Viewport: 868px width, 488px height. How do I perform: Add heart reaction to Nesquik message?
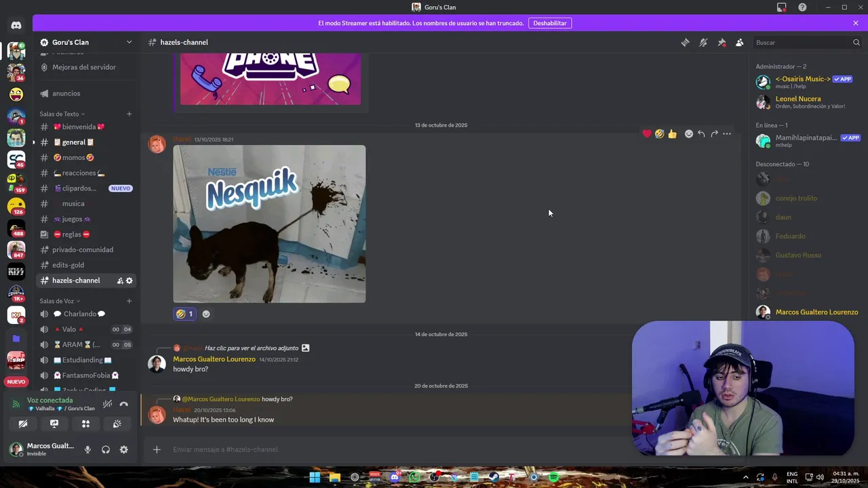coord(647,134)
